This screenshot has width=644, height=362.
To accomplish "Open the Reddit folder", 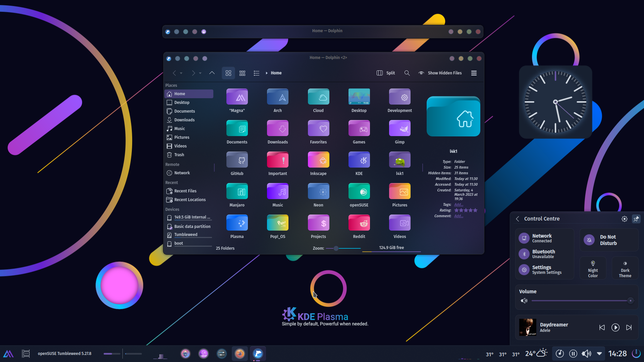I will [x=359, y=223].
